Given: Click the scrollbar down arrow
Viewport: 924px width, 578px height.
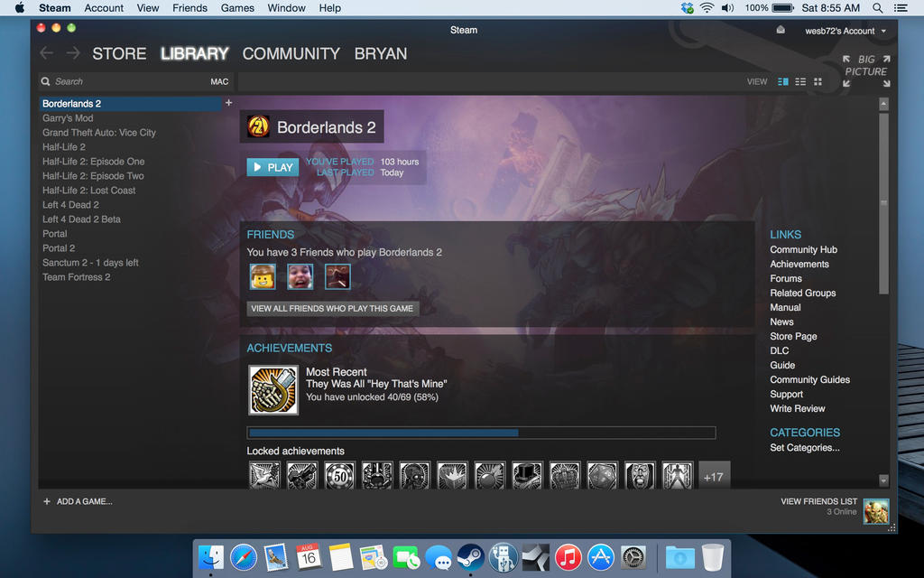Looking at the screenshot, I should tap(883, 480).
